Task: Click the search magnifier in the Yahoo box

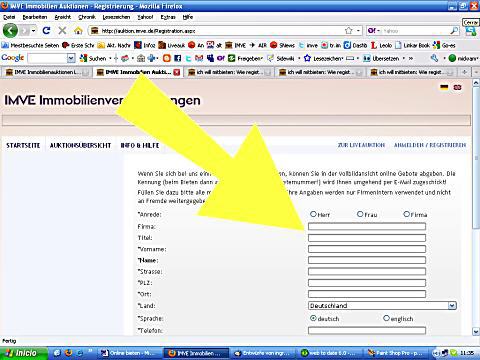Action: [x=454, y=31]
